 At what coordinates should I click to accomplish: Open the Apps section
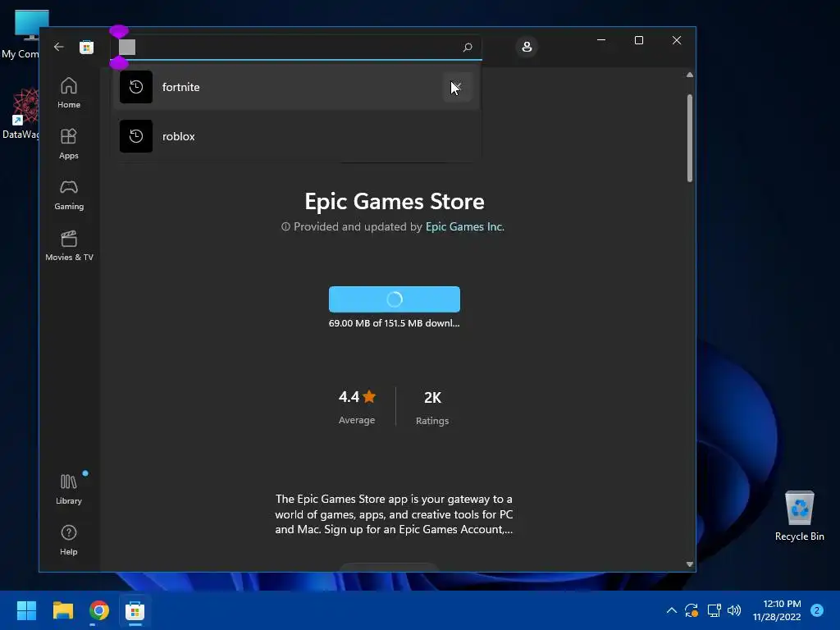[69, 144]
